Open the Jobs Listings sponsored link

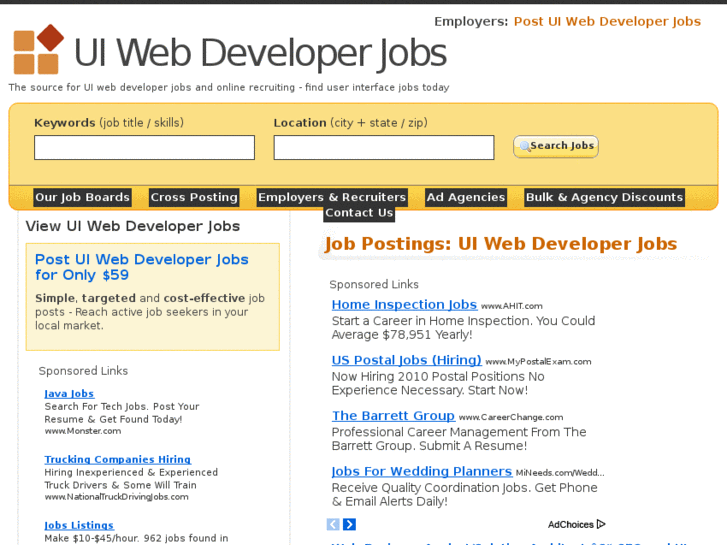(x=79, y=526)
